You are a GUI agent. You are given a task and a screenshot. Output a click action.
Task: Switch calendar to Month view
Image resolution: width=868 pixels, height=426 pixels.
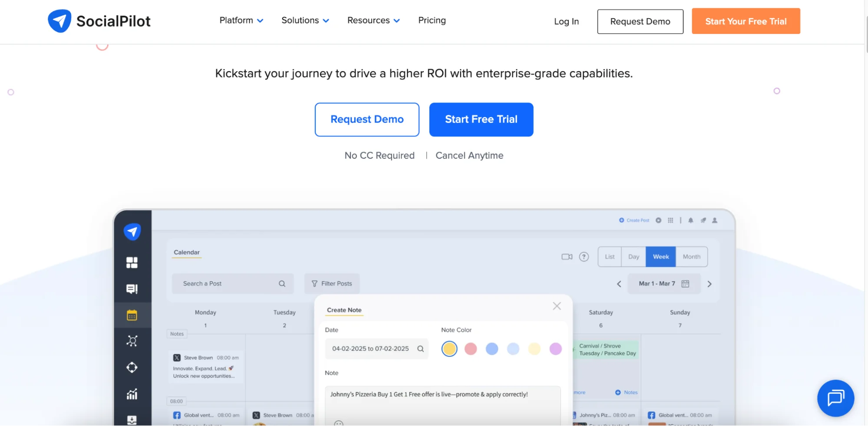pyautogui.click(x=692, y=257)
